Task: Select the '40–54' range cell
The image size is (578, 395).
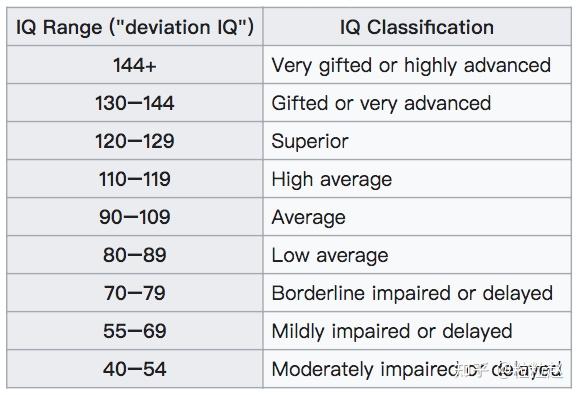Action: pos(135,368)
